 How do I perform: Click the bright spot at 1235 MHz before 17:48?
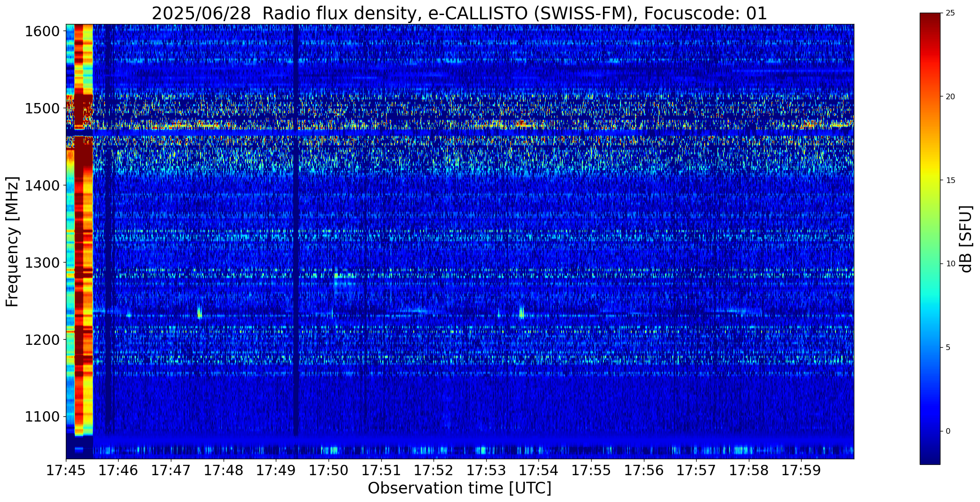point(200,312)
